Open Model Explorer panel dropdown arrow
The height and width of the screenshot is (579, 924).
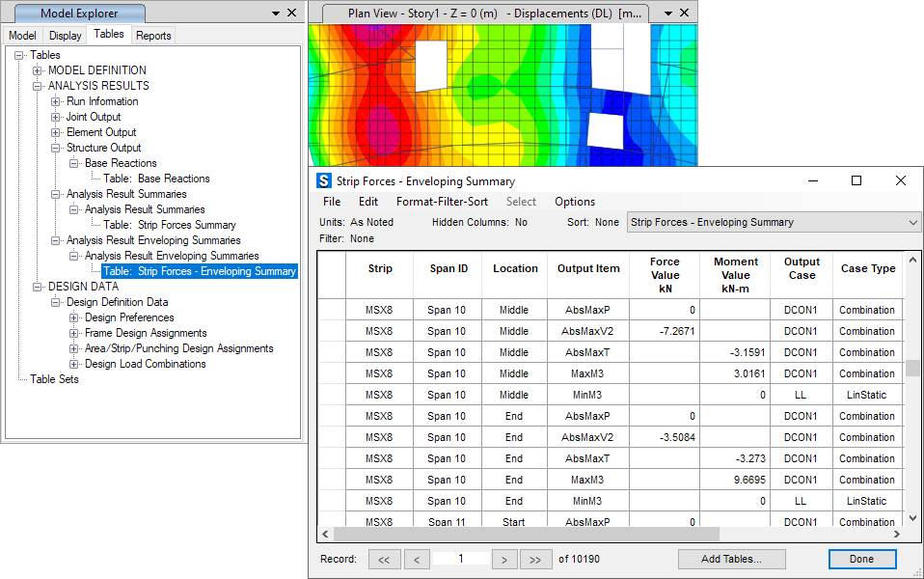(277, 14)
